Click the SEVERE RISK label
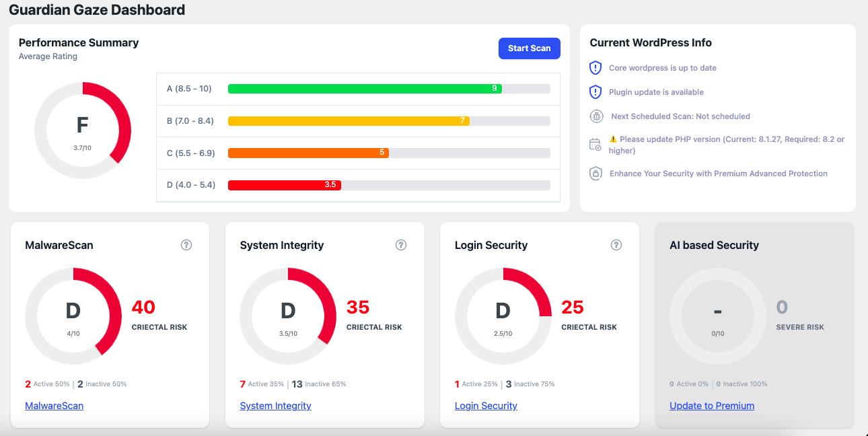 800,327
